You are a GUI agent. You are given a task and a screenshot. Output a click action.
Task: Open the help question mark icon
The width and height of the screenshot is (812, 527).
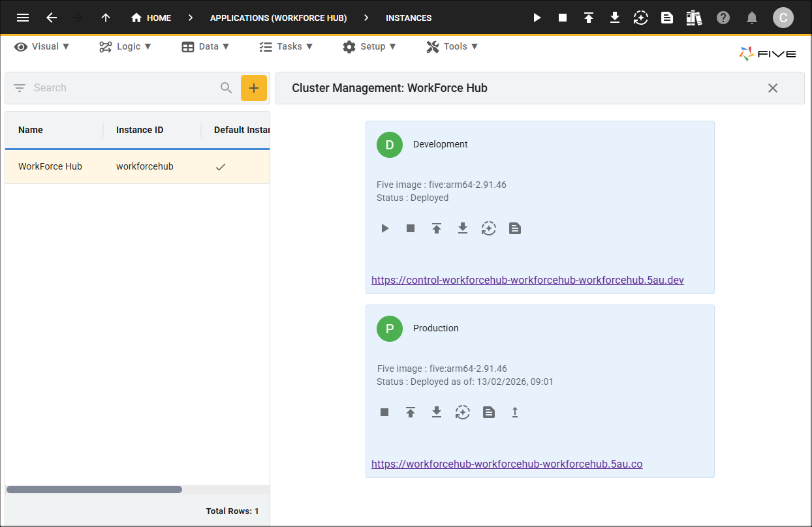(x=723, y=18)
